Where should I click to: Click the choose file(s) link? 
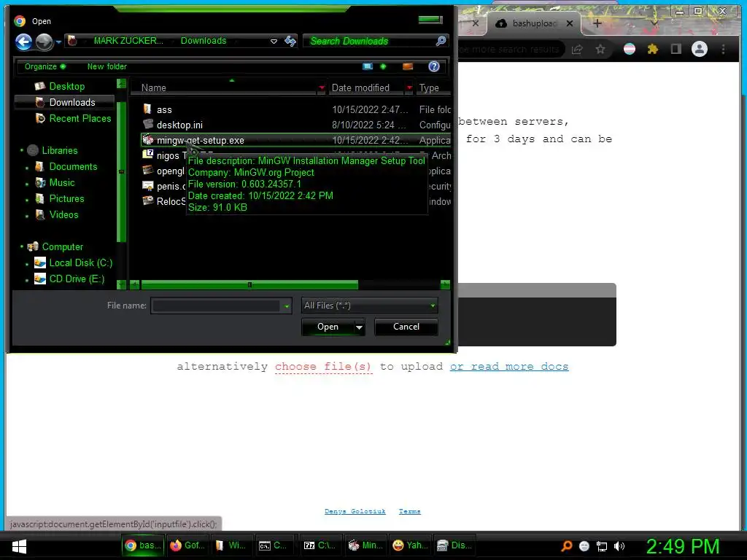click(323, 367)
